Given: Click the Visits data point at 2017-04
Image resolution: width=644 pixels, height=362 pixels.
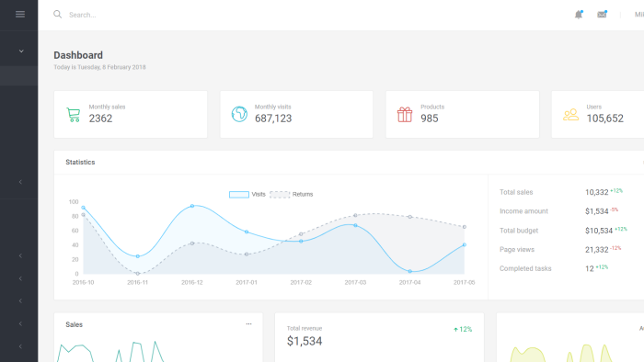Looking at the screenshot, I should pyautogui.click(x=410, y=271).
